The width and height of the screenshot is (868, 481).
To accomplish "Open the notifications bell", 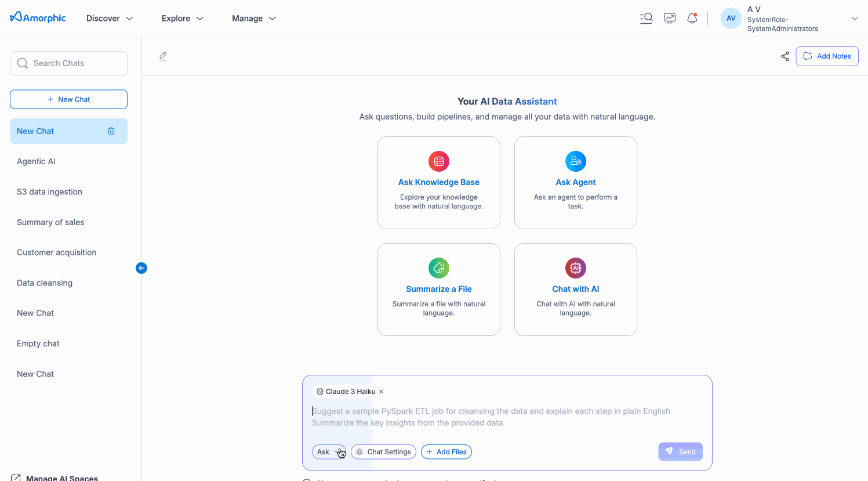I will pyautogui.click(x=692, y=19).
